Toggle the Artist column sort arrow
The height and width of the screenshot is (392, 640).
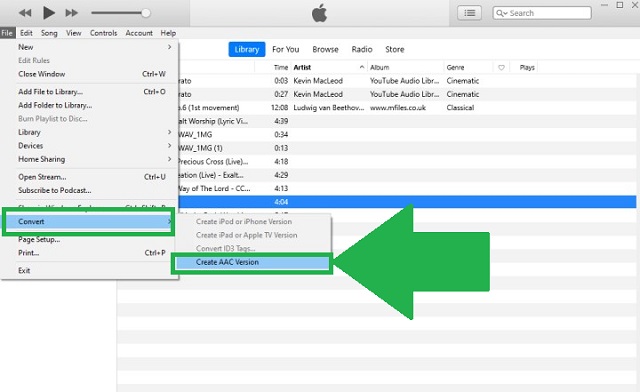coord(362,67)
